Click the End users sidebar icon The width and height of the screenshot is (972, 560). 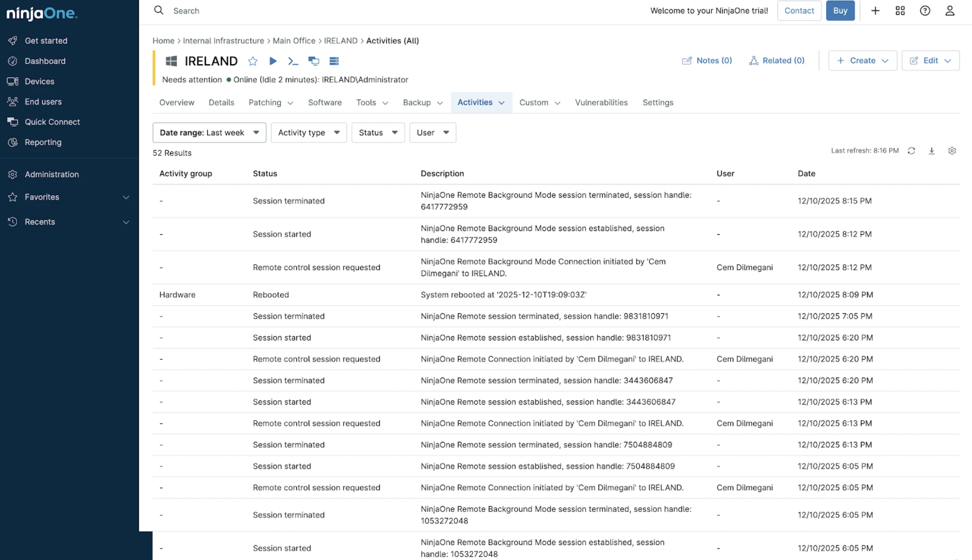tap(13, 101)
